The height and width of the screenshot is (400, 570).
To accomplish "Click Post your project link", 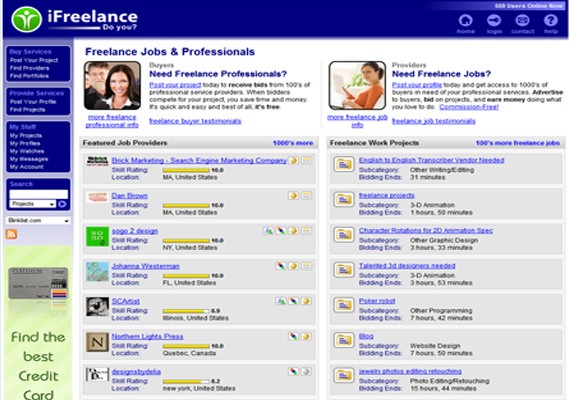I will tap(175, 85).
